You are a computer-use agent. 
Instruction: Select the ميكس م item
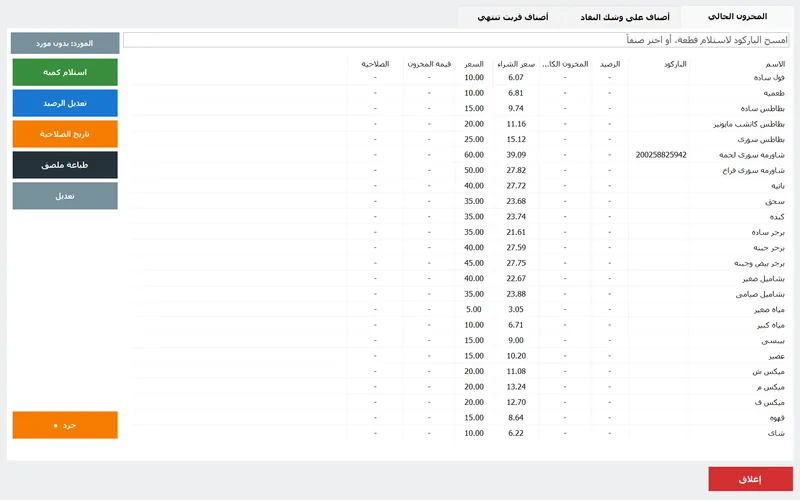click(x=770, y=387)
